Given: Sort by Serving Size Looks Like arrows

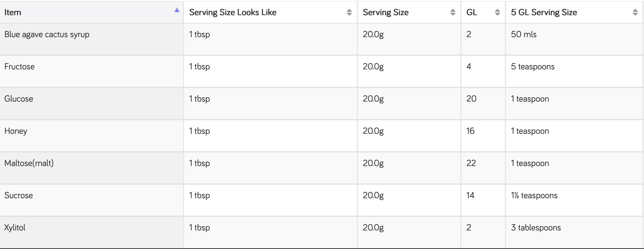Looking at the screenshot, I should click(349, 12).
